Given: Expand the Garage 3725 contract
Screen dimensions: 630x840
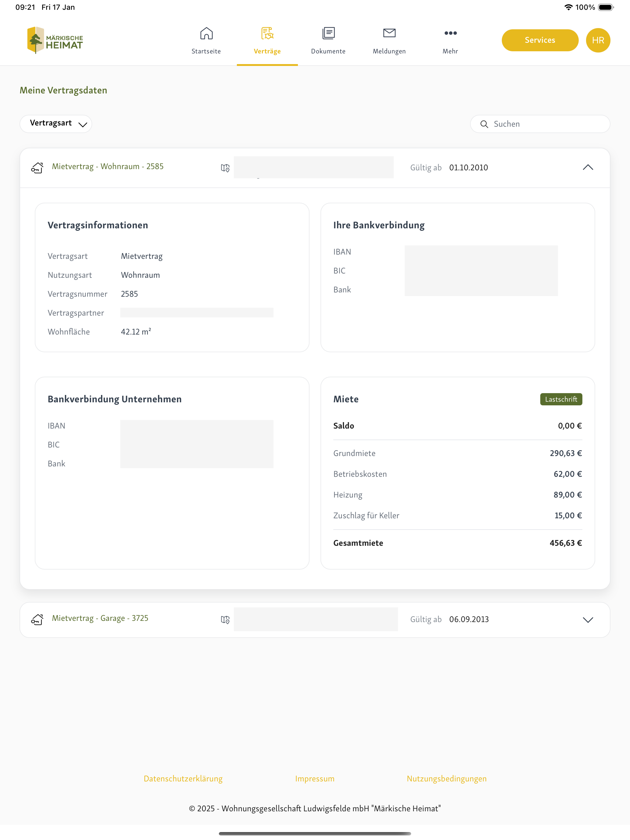Looking at the screenshot, I should (588, 620).
